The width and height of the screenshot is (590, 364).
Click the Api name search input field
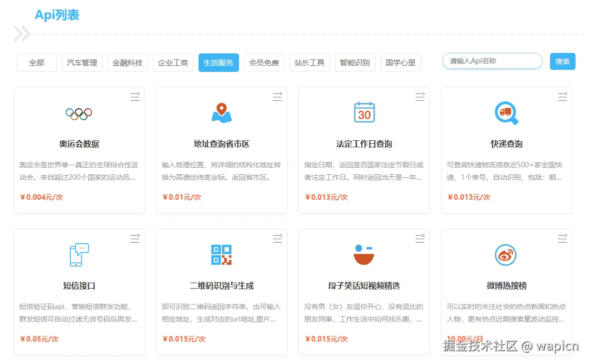coord(492,60)
